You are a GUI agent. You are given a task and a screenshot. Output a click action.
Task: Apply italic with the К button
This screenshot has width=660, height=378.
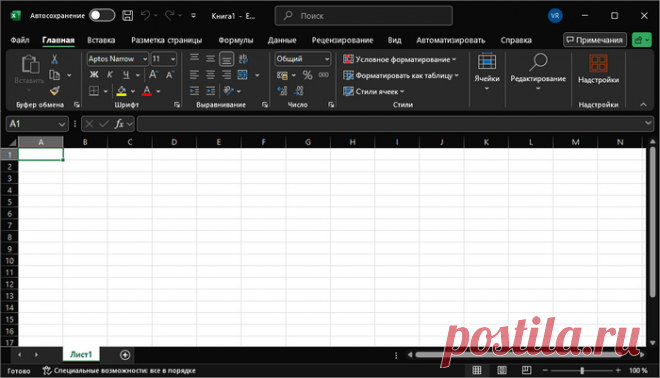click(x=110, y=75)
